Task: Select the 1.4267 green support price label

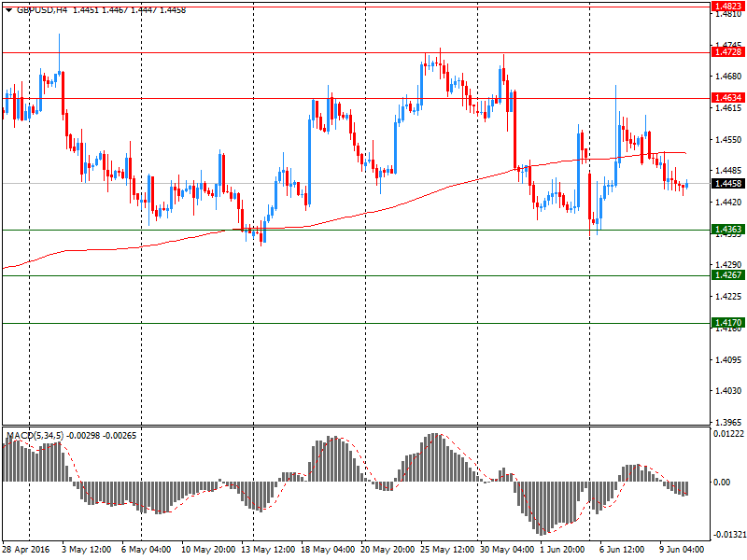Action: coord(728,274)
